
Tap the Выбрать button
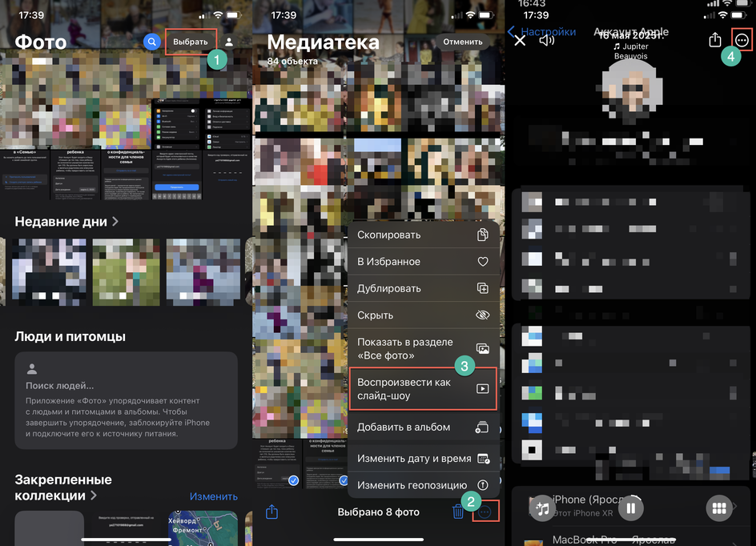pos(191,42)
